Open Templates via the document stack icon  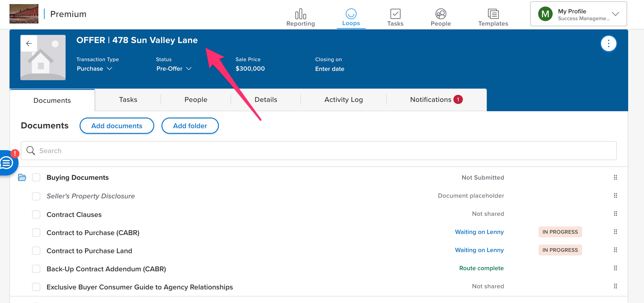tap(493, 14)
